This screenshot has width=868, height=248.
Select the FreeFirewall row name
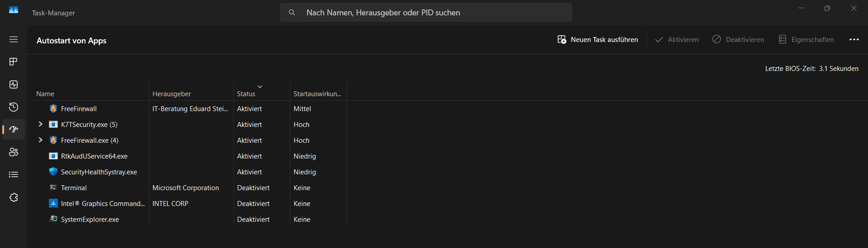click(79, 109)
